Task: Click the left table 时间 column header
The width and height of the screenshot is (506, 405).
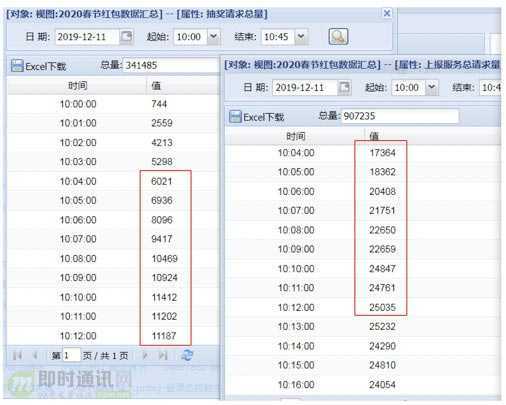Action: (77, 86)
